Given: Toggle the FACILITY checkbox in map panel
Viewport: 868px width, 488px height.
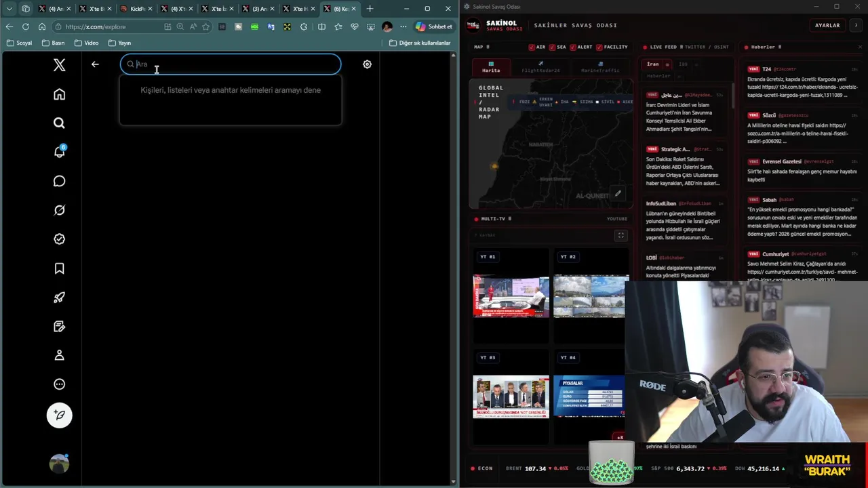Looking at the screenshot, I should tap(599, 47).
